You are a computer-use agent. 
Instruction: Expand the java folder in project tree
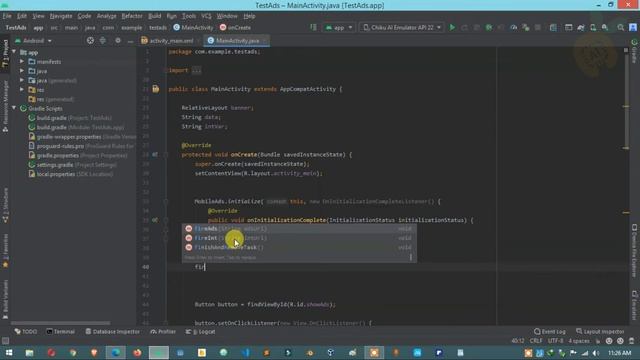click(x=22, y=71)
